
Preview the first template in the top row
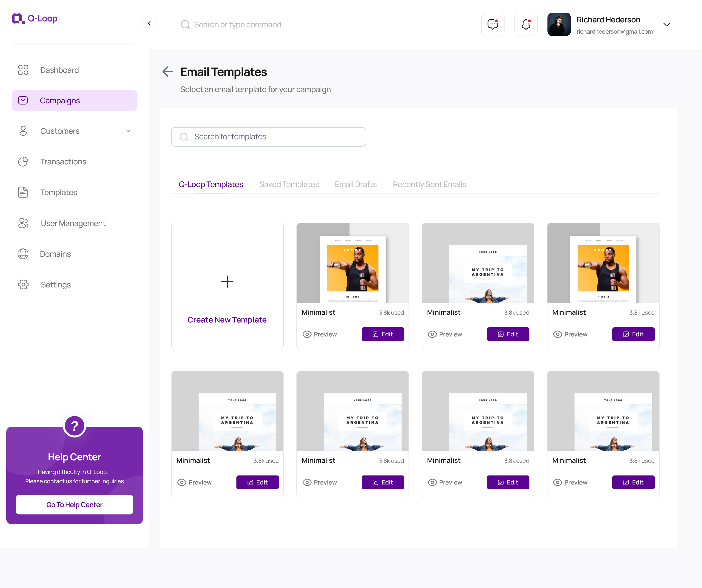320,334
